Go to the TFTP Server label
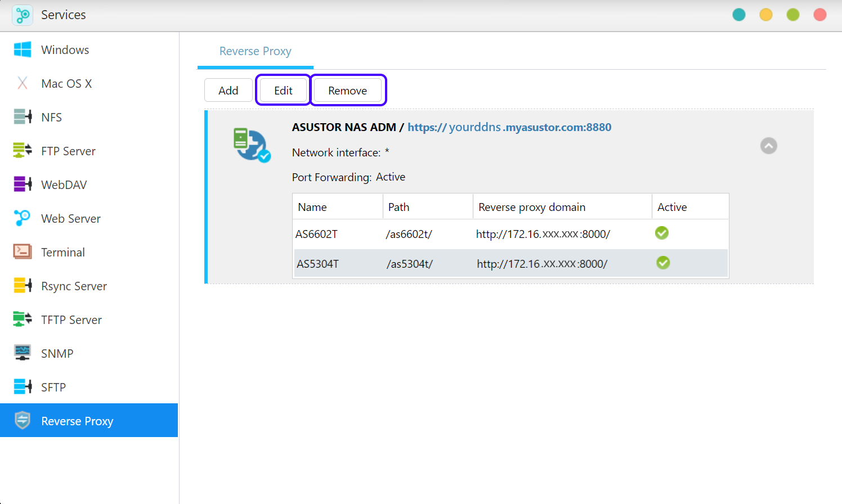 (71, 319)
